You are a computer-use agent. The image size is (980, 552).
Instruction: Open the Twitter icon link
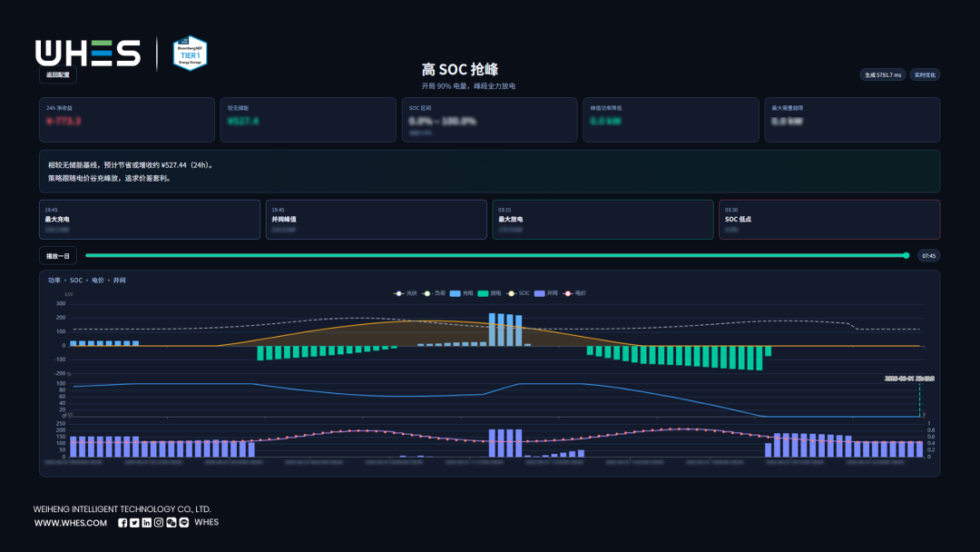point(134,523)
